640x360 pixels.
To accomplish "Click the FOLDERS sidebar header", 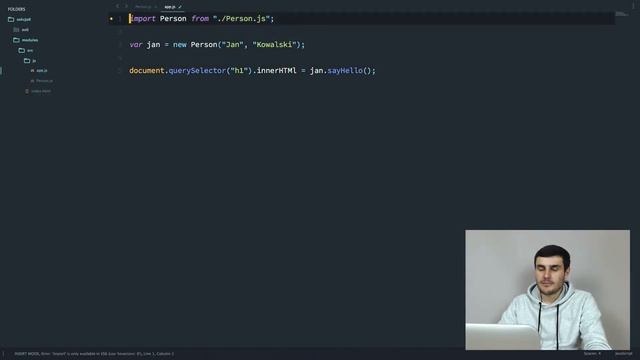I will [x=16, y=9].
